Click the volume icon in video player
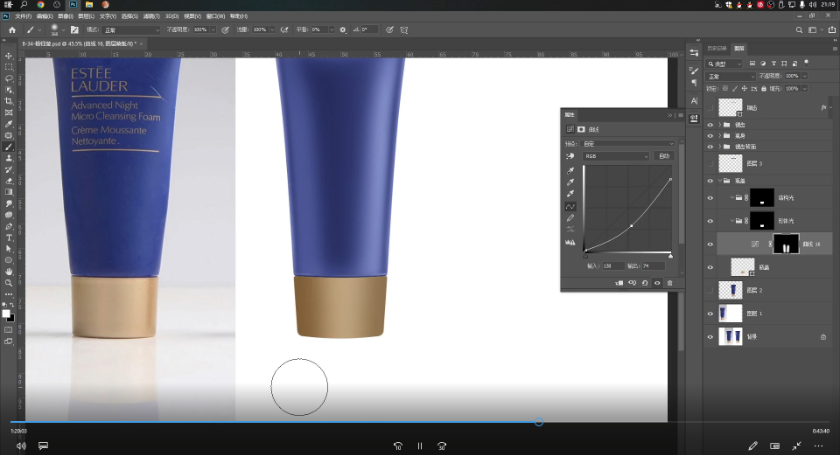This screenshot has width=840, height=455. tap(21, 446)
